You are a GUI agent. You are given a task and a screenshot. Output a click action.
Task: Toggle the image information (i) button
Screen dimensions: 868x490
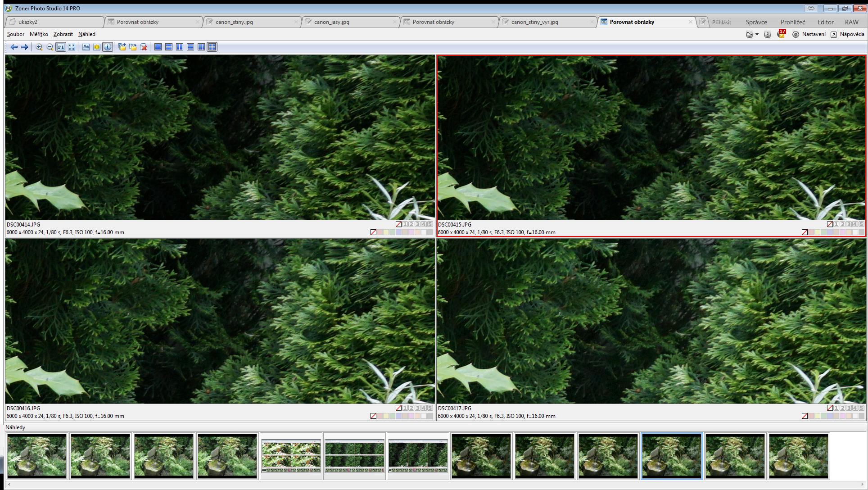(x=108, y=47)
